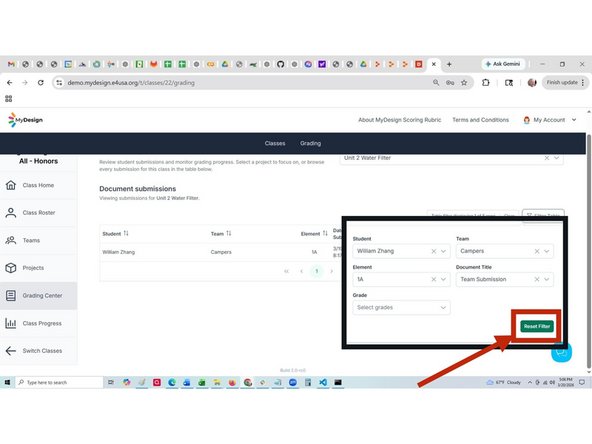Screen dimensions: 592x444
Task: Expand the Team filter dropdown
Action: click(x=546, y=251)
